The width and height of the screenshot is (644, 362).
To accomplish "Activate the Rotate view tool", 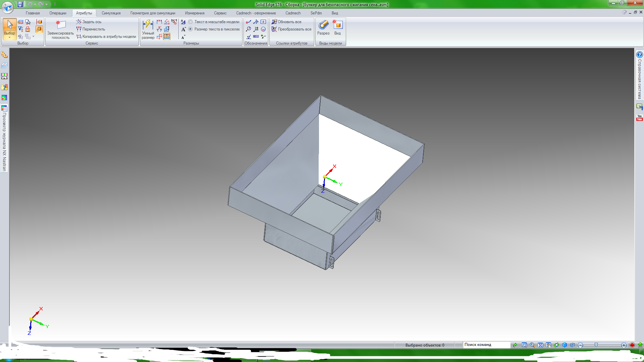I will [556, 345].
